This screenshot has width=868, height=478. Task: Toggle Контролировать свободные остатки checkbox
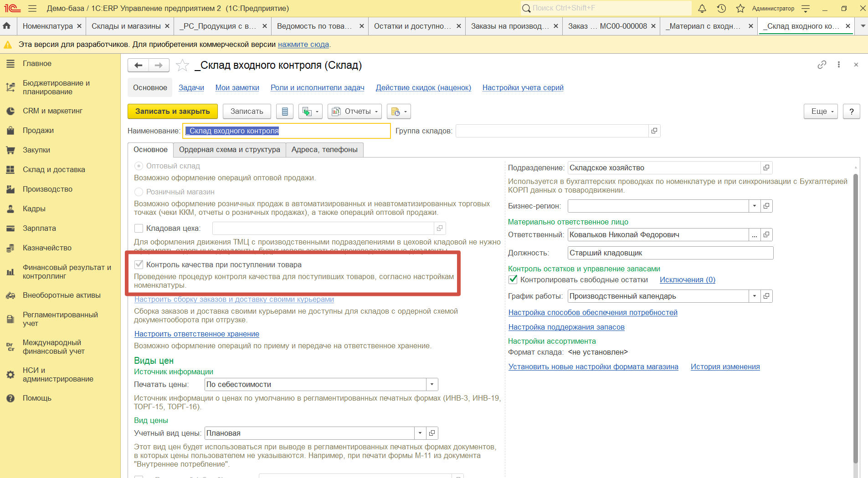[513, 280]
